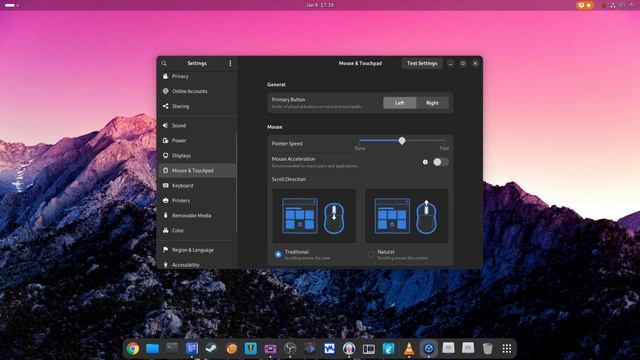This screenshot has width=640, height=360.
Task: Select Power in the settings sidebar
Action: coord(197,140)
